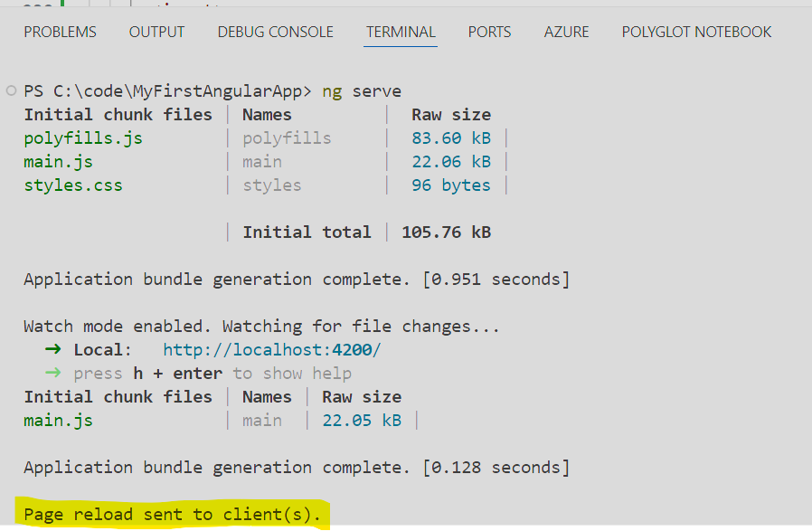Image resolution: width=812 pixels, height=531 pixels.
Task: Click the polyfills.js file name
Action: 83,138
